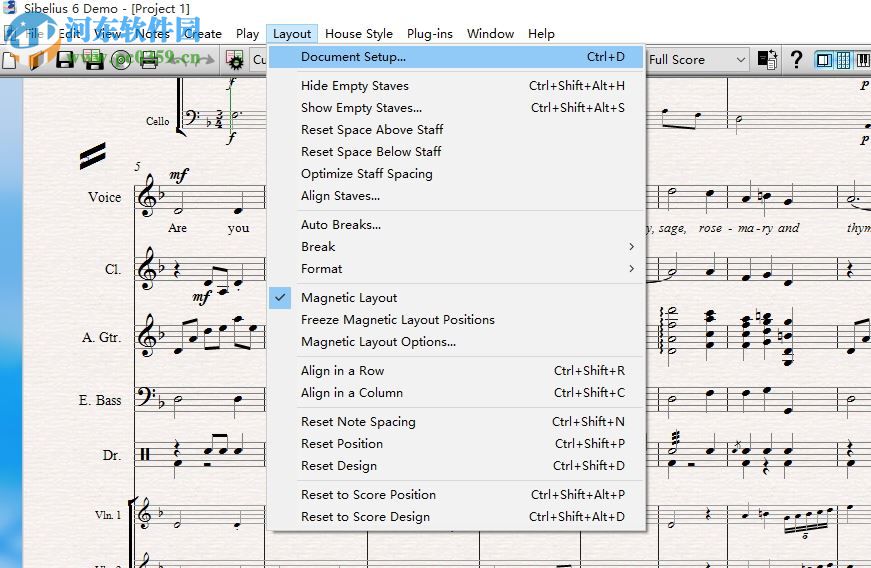Click the lyric word 'Are'

178,228
